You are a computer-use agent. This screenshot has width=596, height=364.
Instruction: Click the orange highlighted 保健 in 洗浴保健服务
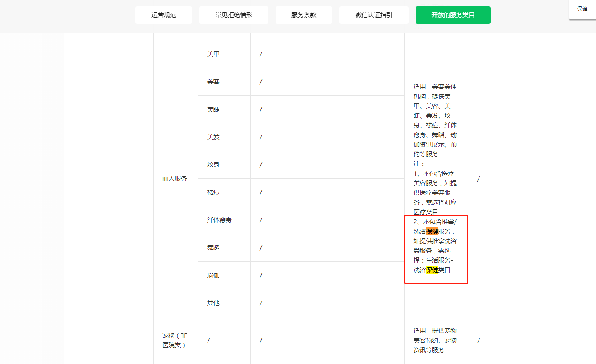pos(432,231)
